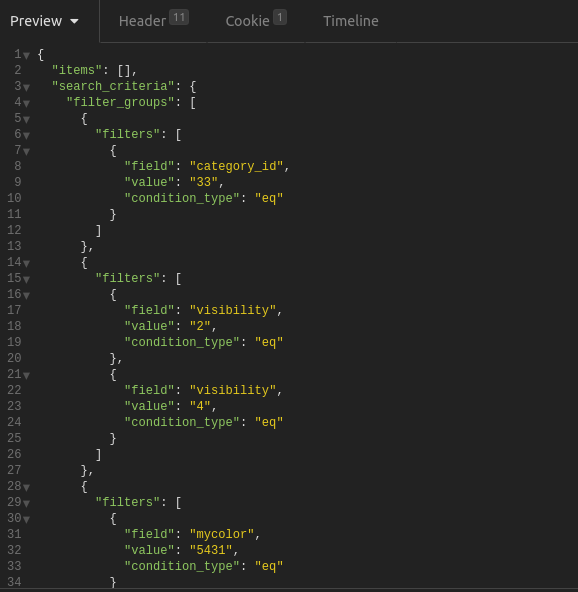
Task: Open the Preview dropdown menu
Action: click(x=44, y=21)
